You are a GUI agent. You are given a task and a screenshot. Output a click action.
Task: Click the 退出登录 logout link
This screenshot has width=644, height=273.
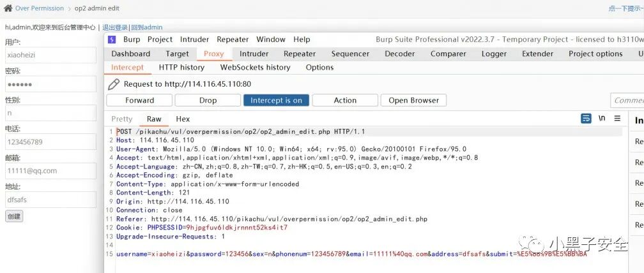tap(115, 27)
